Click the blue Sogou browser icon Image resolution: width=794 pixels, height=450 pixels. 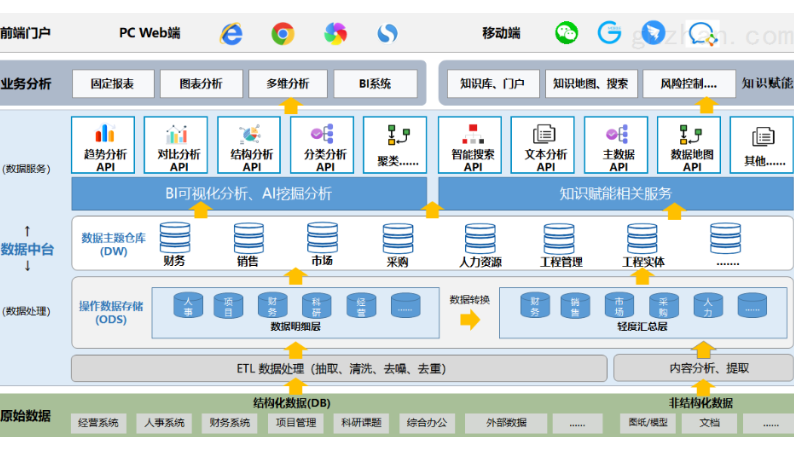[387, 34]
